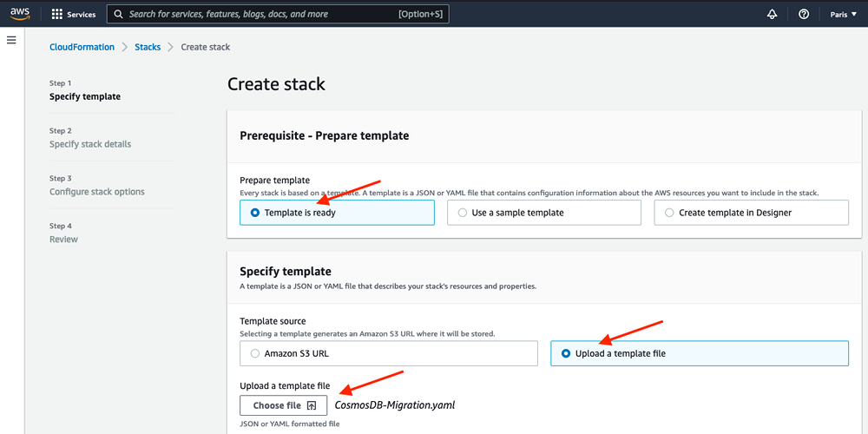
Task: Click the Create stack breadcrumb text
Action: [206, 47]
